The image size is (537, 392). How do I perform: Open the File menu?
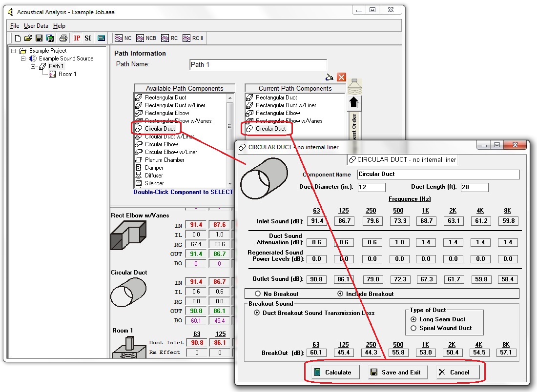[x=14, y=26]
